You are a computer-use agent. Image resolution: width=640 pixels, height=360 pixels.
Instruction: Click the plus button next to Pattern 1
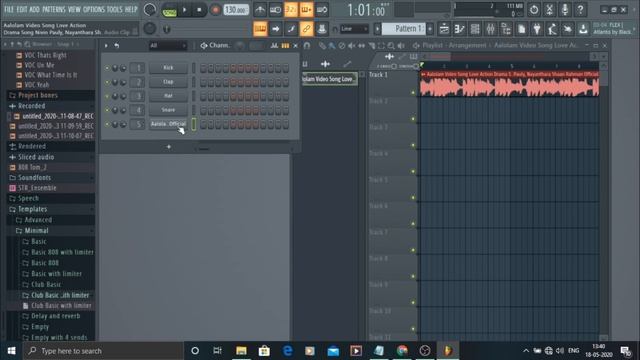click(430, 29)
